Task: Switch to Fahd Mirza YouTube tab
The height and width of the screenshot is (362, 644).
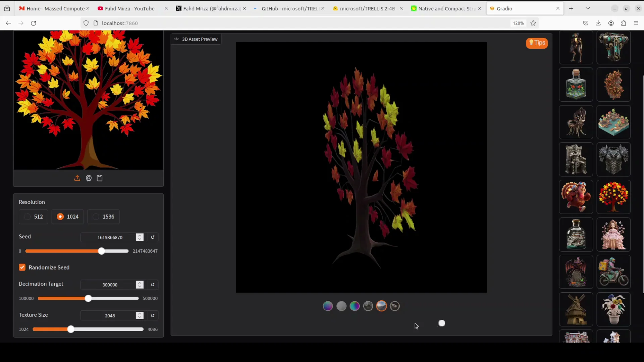Action: [x=129, y=8]
